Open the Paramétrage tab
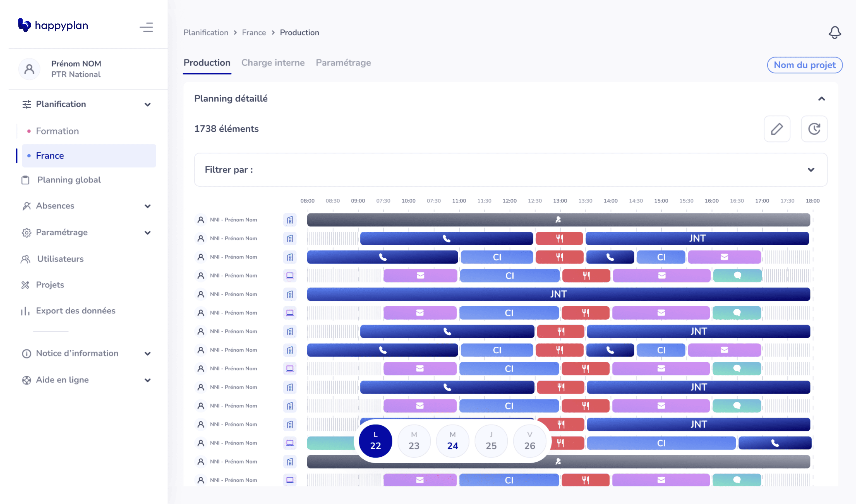The height and width of the screenshot is (504, 856). coord(343,63)
